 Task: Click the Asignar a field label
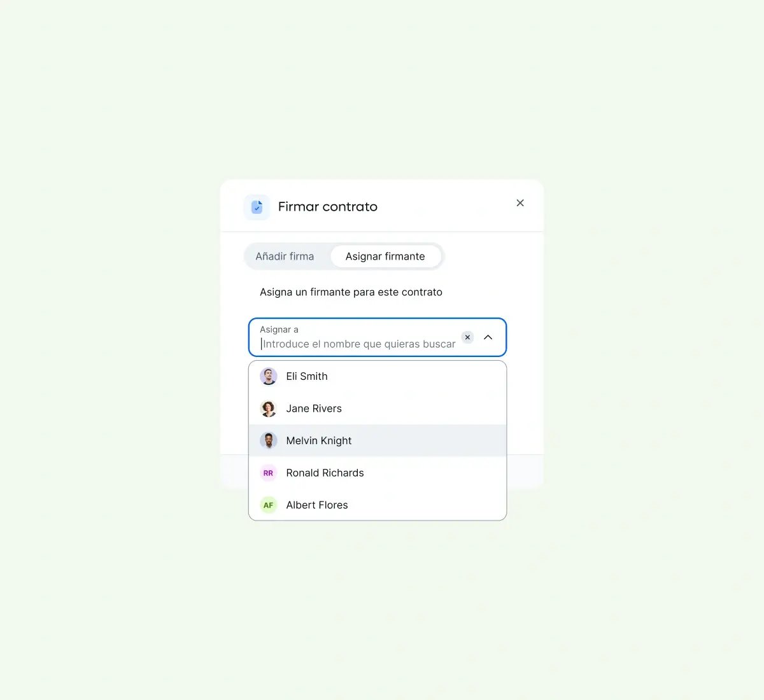pos(279,330)
